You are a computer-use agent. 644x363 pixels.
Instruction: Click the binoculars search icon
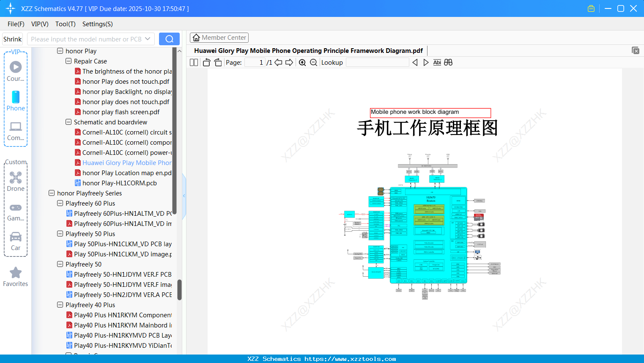click(x=448, y=62)
